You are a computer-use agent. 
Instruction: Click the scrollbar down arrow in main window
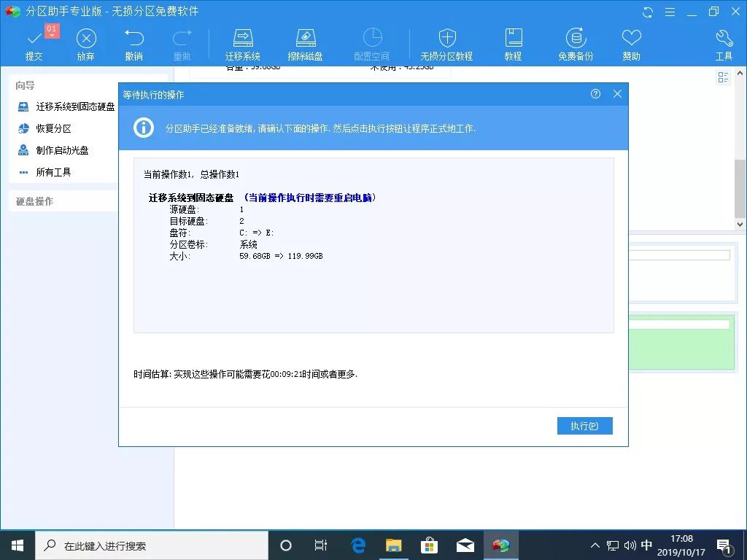point(740,224)
